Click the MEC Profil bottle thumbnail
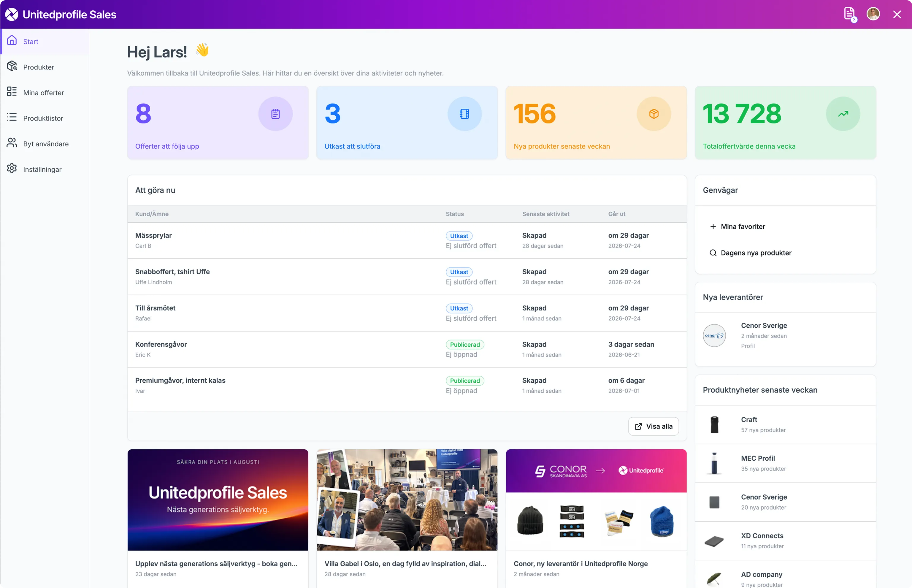 click(x=714, y=463)
